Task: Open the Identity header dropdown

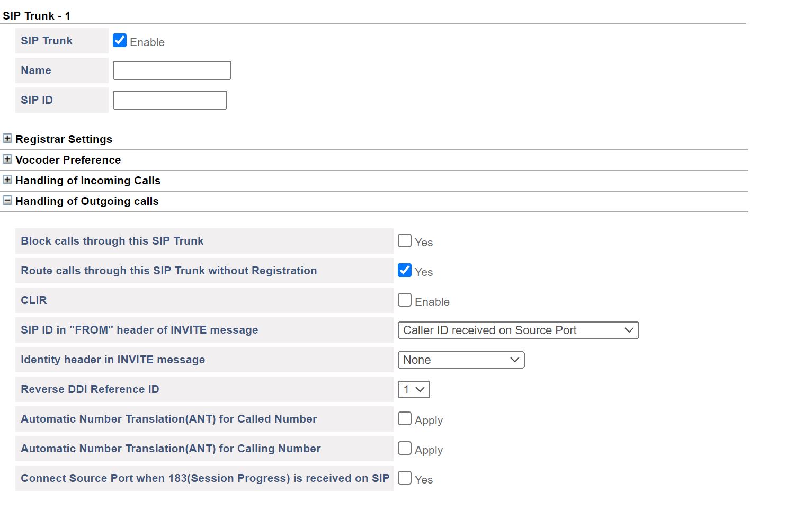Action: coord(460,360)
